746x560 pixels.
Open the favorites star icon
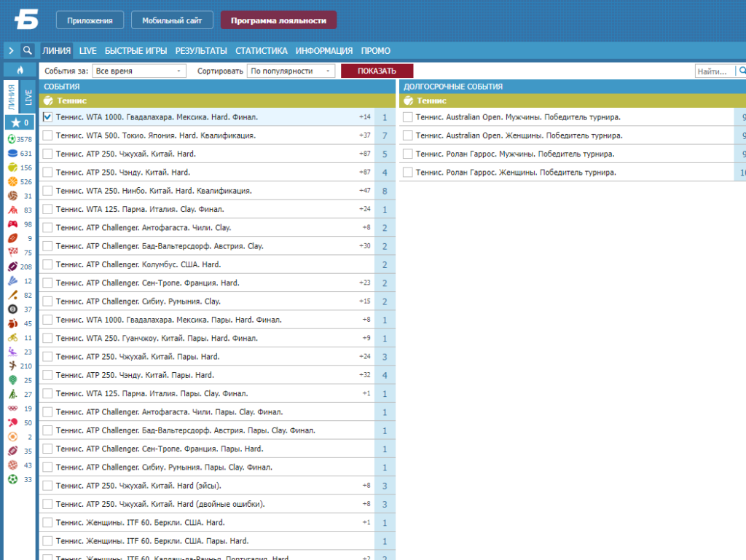coord(16,122)
